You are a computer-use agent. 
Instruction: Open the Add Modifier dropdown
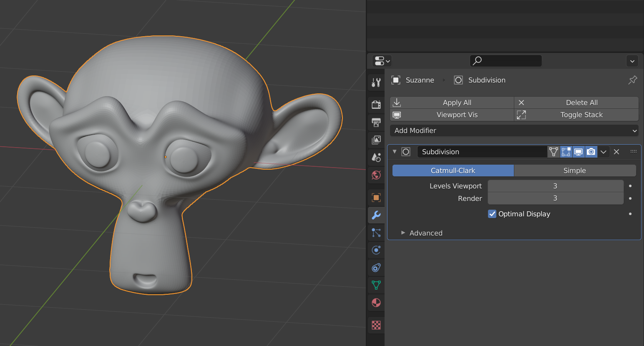coord(514,130)
